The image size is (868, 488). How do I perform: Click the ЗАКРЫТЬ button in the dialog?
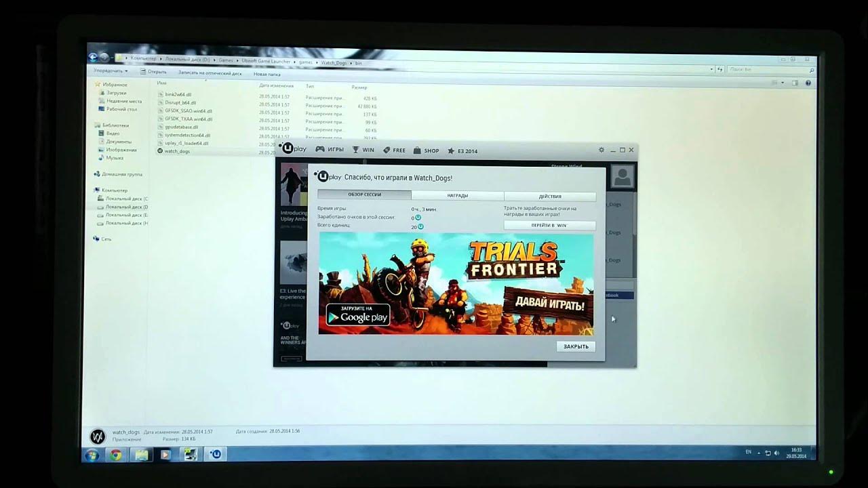pos(576,346)
